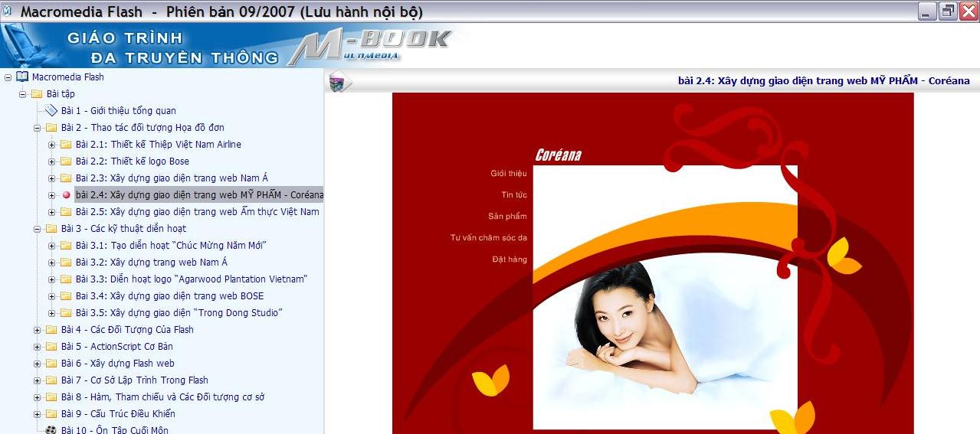Expand Bài 3.2 Xây dựng trang web Nam Á
The width and height of the screenshot is (980, 434).
[x=51, y=263]
